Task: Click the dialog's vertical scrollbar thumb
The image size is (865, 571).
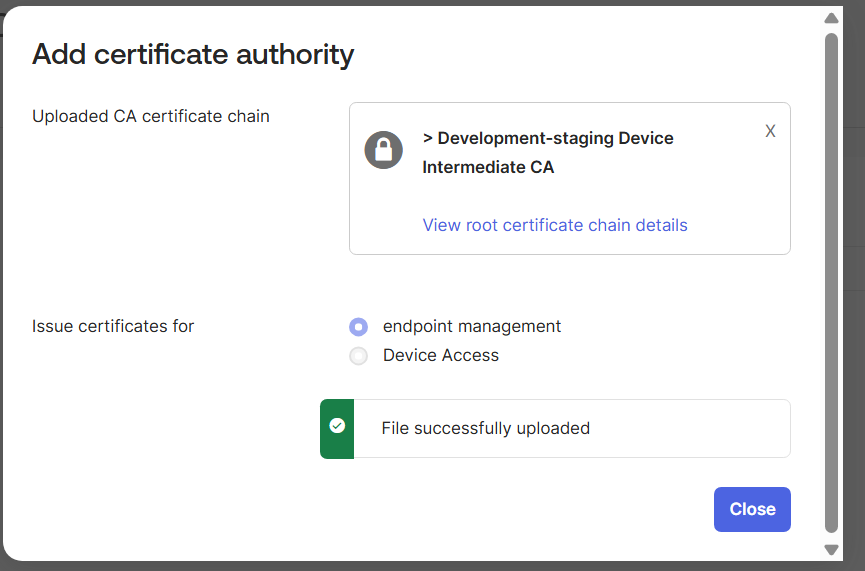Action: [831, 280]
